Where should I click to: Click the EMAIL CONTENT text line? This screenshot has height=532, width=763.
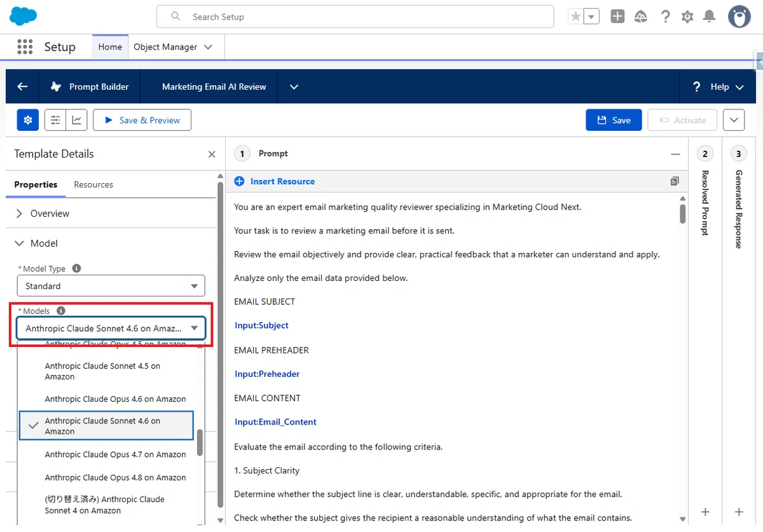click(267, 398)
